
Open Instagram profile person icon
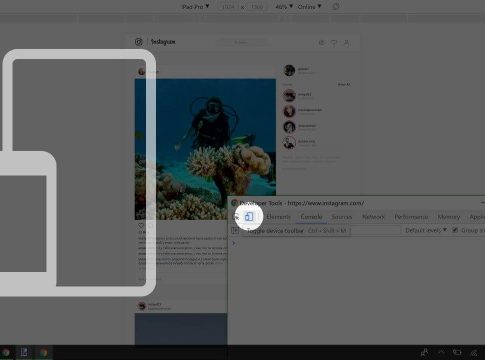click(x=347, y=43)
